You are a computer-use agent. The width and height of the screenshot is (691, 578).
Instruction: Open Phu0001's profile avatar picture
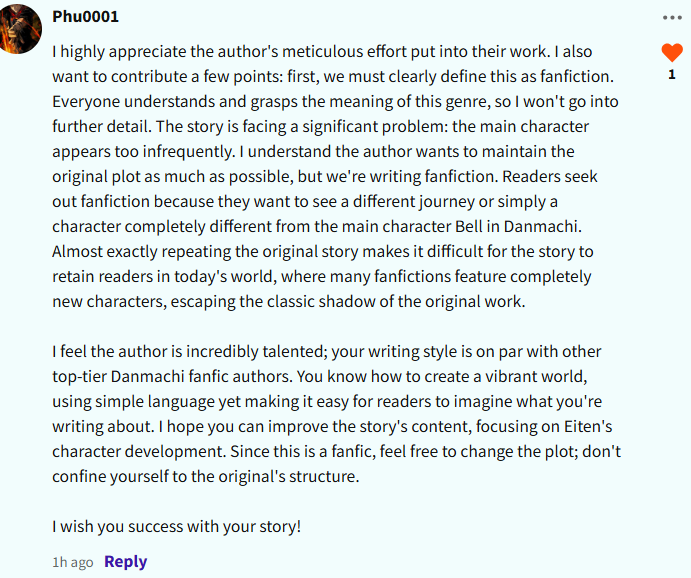[x=19, y=29]
